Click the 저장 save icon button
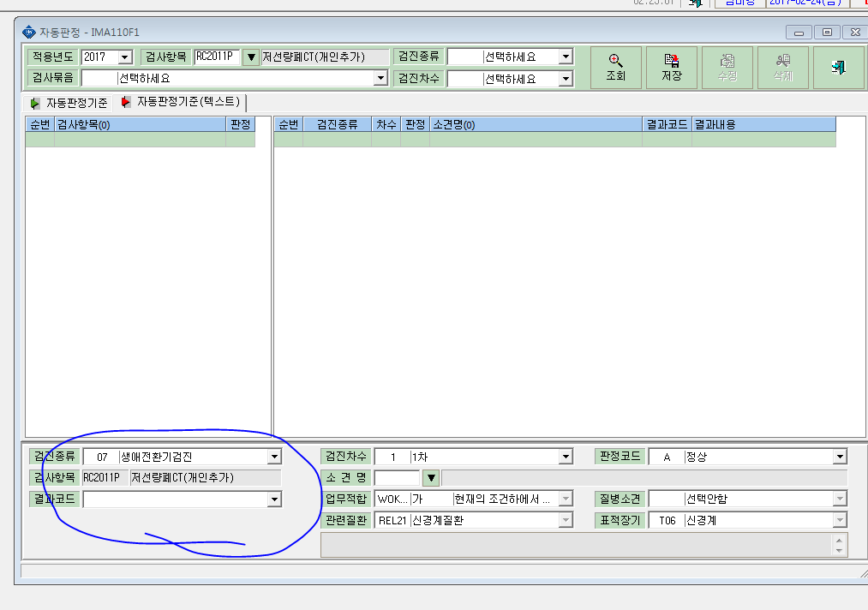868x610 pixels. pyautogui.click(x=672, y=68)
